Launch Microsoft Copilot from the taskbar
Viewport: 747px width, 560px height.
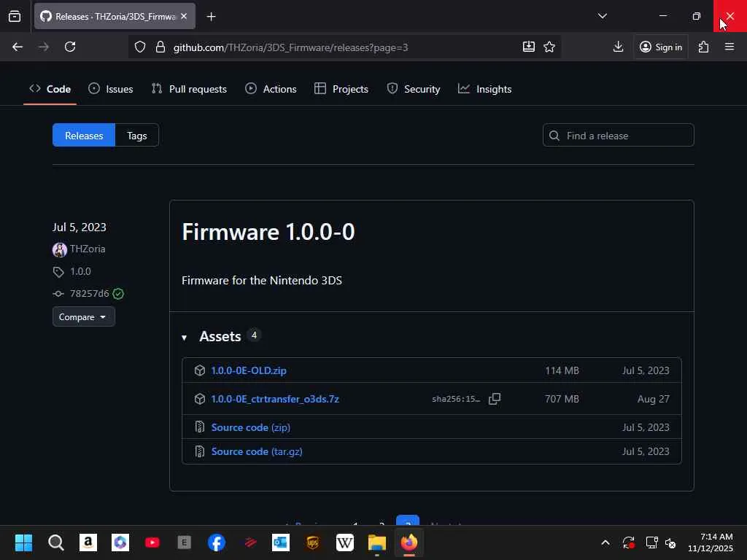(x=120, y=542)
